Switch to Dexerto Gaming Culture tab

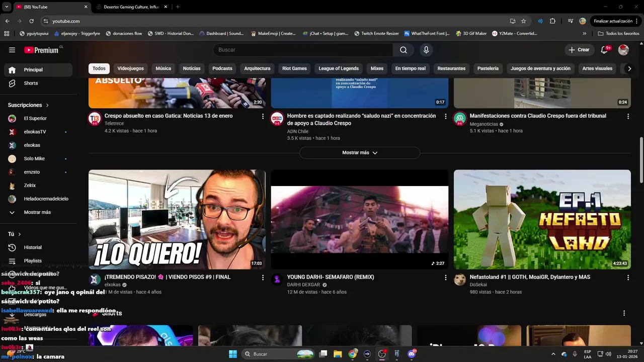pyautogui.click(x=131, y=7)
